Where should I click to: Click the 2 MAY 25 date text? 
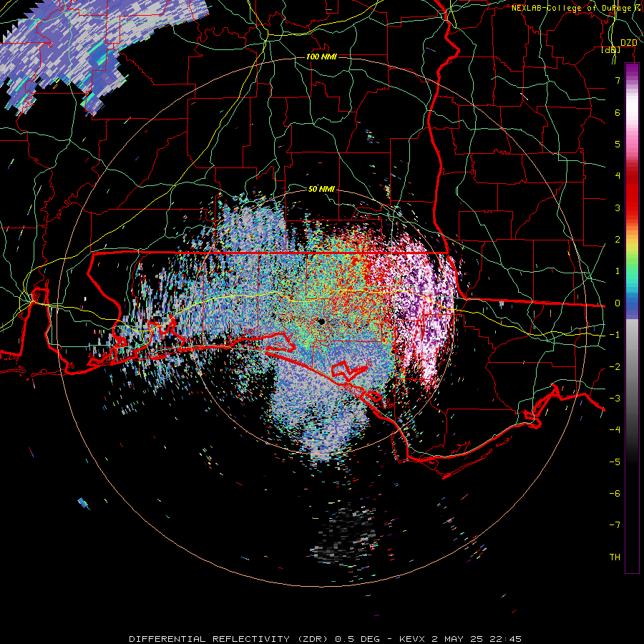coord(459,639)
